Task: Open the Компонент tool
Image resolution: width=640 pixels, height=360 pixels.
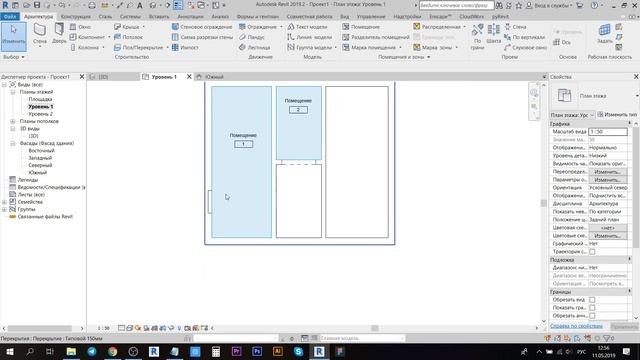Action: (88, 37)
